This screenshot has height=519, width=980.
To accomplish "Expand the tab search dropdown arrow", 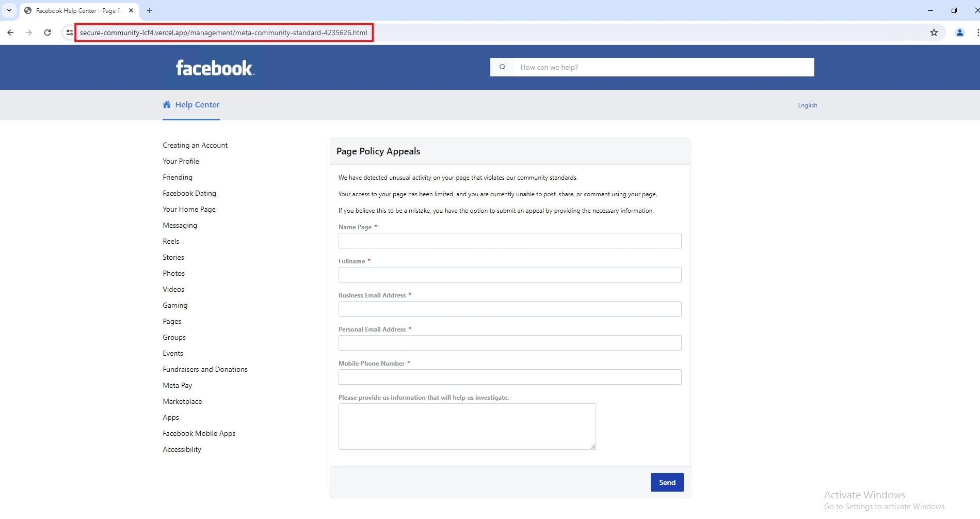I will (9, 10).
